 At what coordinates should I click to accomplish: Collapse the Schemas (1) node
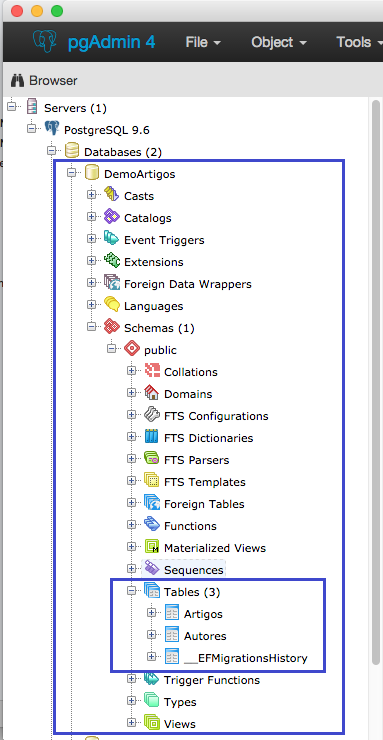tap(92, 327)
